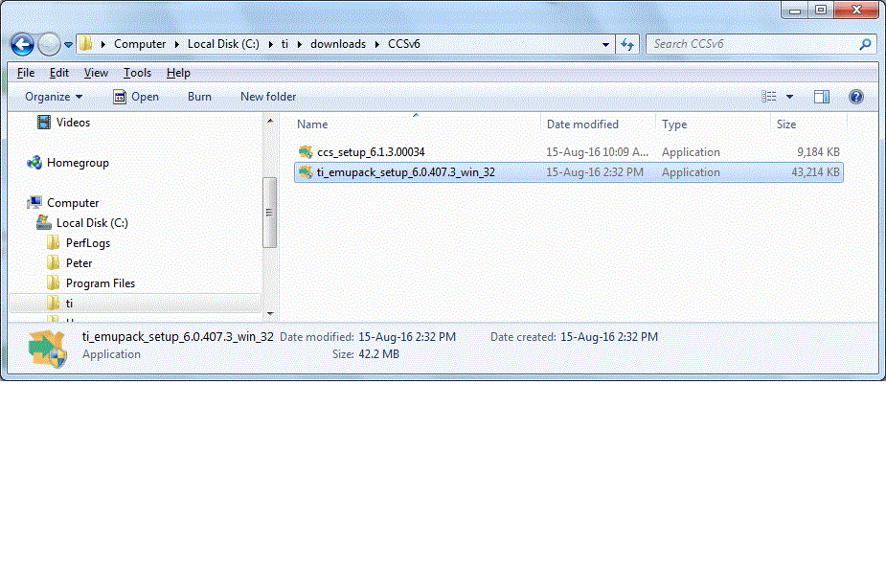
Task: Open the Organize dropdown menu
Action: pyautogui.click(x=54, y=97)
